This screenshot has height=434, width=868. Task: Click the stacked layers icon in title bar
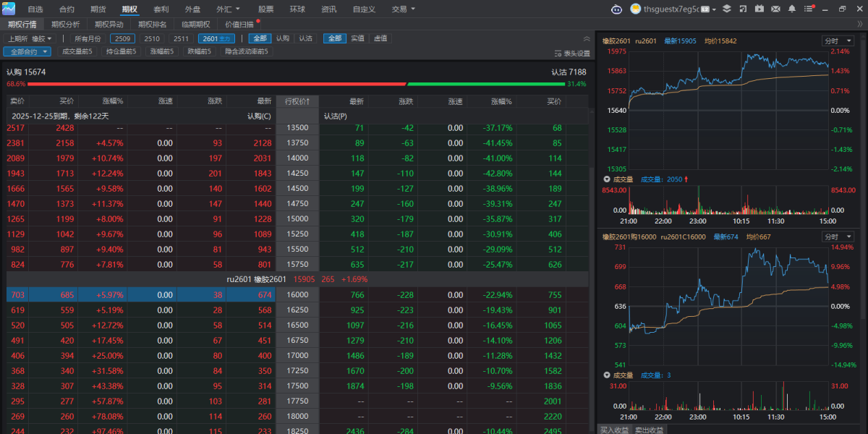tap(727, 9)
